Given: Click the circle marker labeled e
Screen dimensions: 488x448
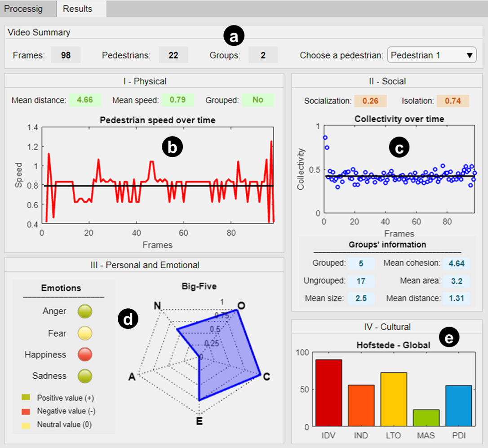Looking at the screenshot, I should 449,337.
